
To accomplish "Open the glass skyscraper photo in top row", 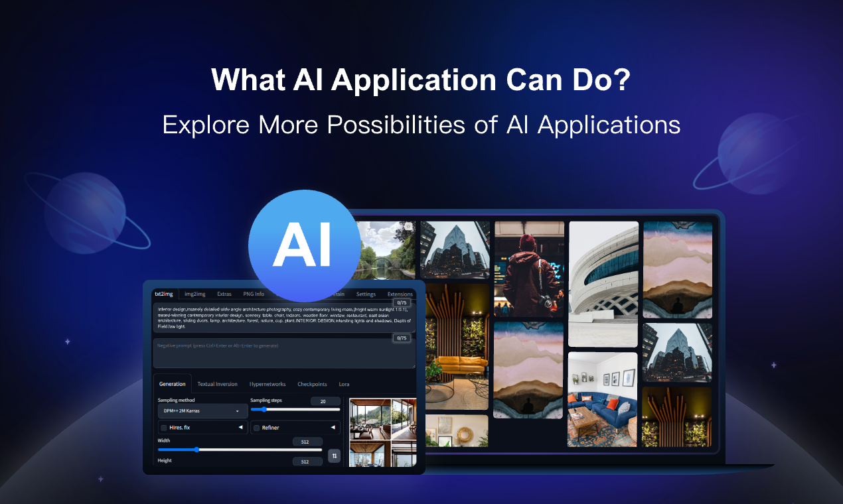I will coord(455,250).
